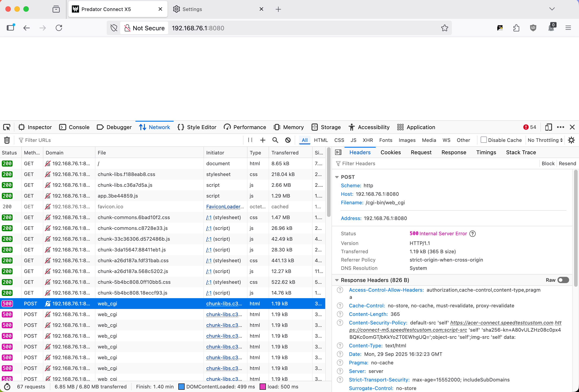The image size is (579, 392).
Task: Open Network settings gear icon
Action: pos(571,140)
